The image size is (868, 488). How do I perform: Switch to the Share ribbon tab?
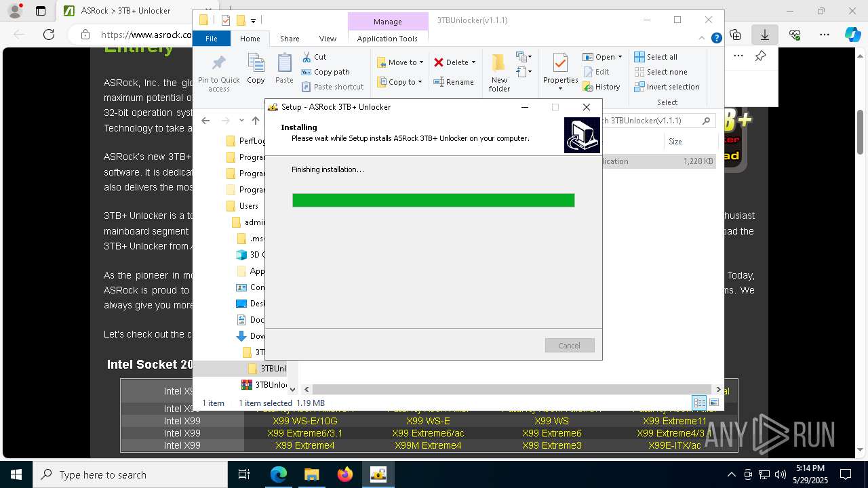[x=290, y=39]
